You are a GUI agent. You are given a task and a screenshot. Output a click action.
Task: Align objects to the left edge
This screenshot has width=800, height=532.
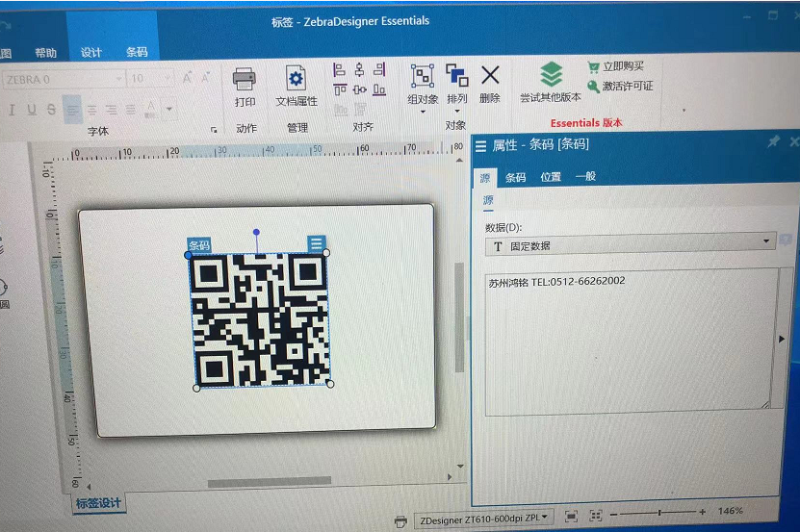coord(339,69)
